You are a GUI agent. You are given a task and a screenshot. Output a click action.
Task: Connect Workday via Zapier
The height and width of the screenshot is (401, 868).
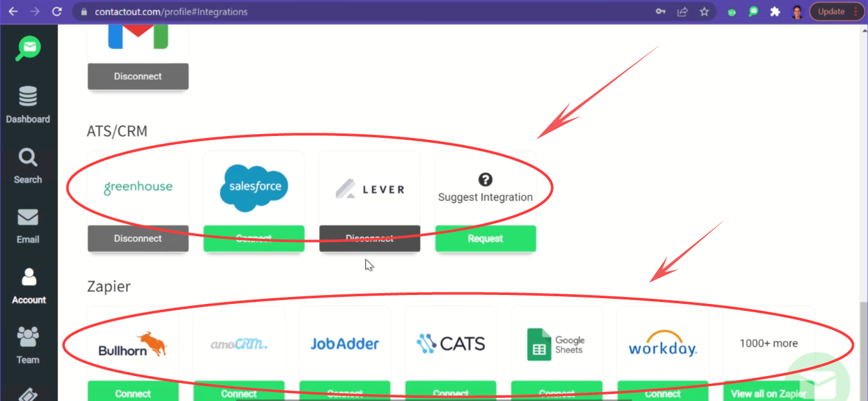point(663,391)
